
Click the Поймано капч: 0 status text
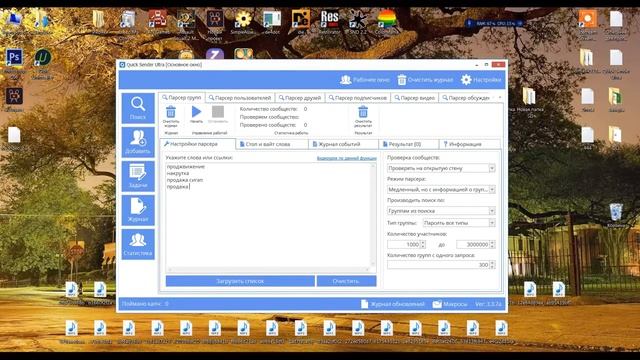point(145,304)
